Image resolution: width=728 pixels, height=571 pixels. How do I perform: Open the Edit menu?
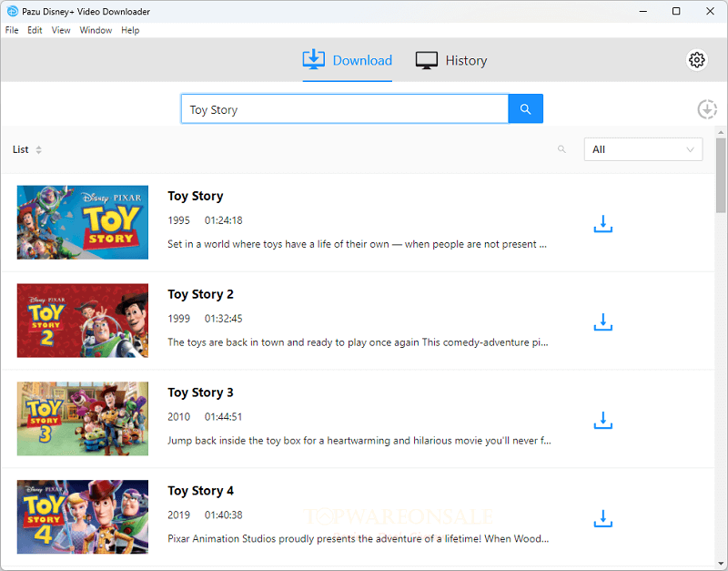tap(35, 30)
